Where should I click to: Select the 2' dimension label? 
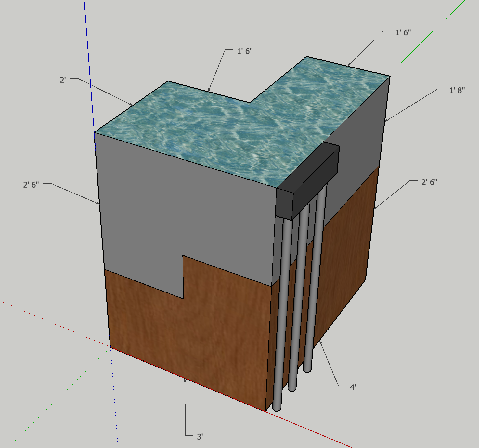[x=63, y=80]
